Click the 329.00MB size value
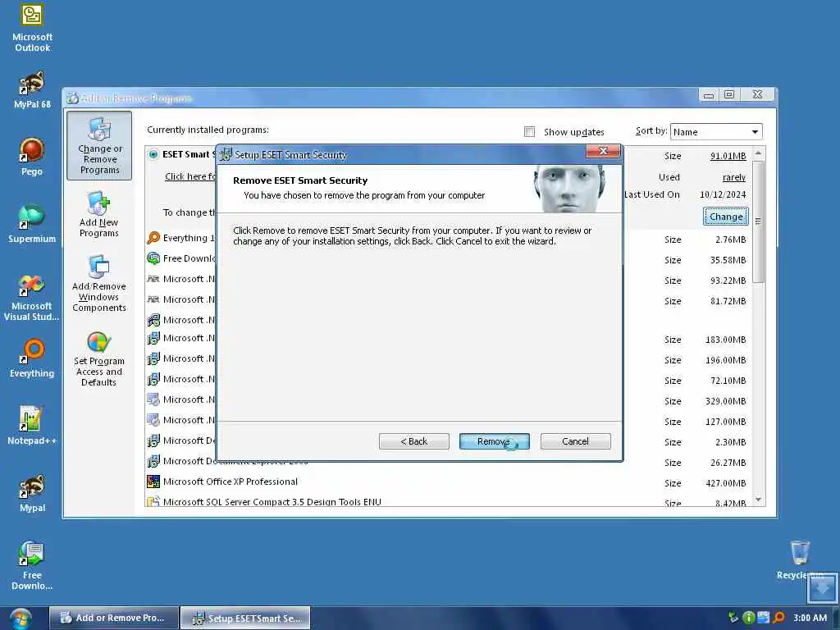This screenshot has height=630, width=840. (725, 401)
